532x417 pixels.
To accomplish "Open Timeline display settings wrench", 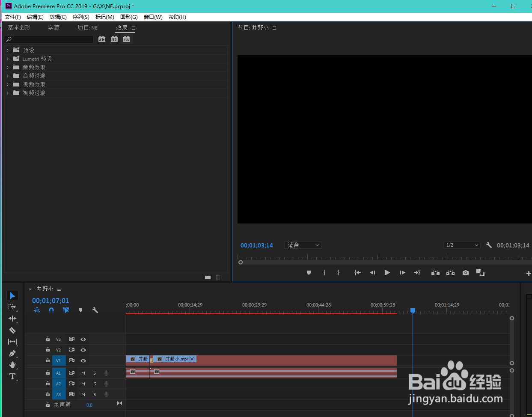I will [95, 310].
